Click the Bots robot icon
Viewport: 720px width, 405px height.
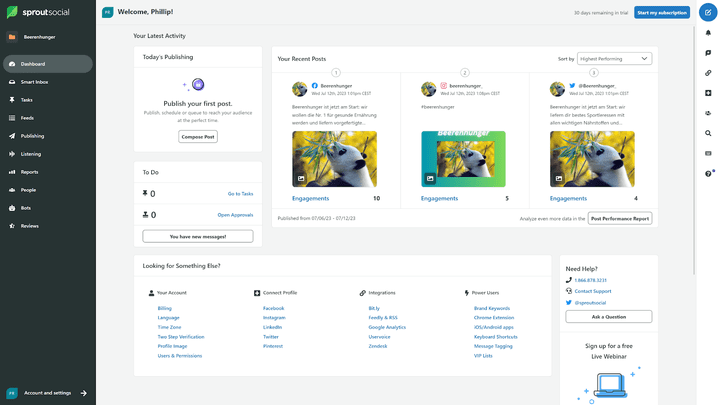[x=12, y=208]
